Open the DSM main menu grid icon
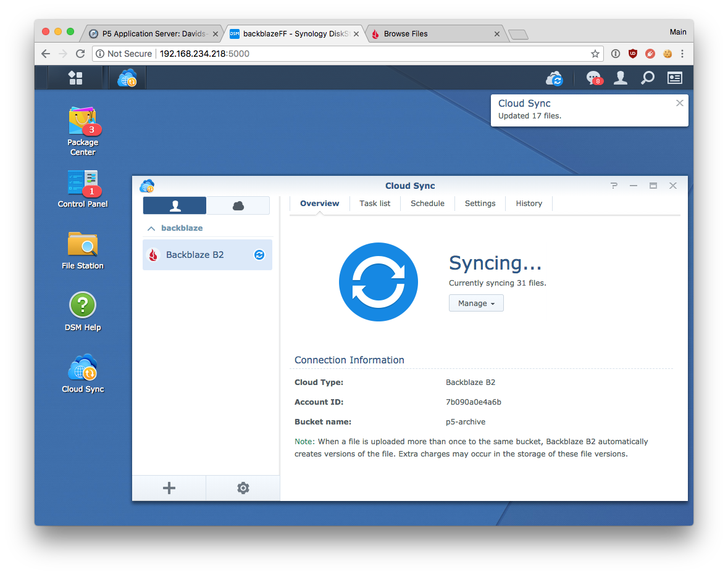The height and width of the screenshot is (575, 728). [75, 78]
